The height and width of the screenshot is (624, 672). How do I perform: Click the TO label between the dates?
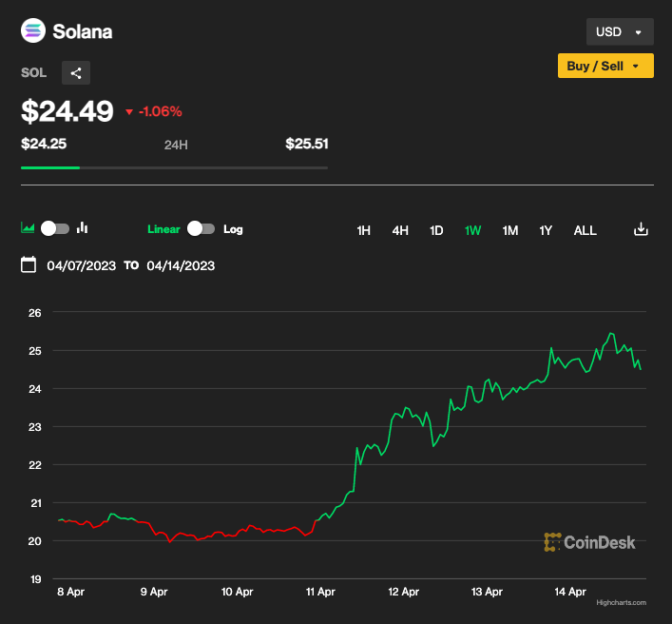tap(131, 265)
